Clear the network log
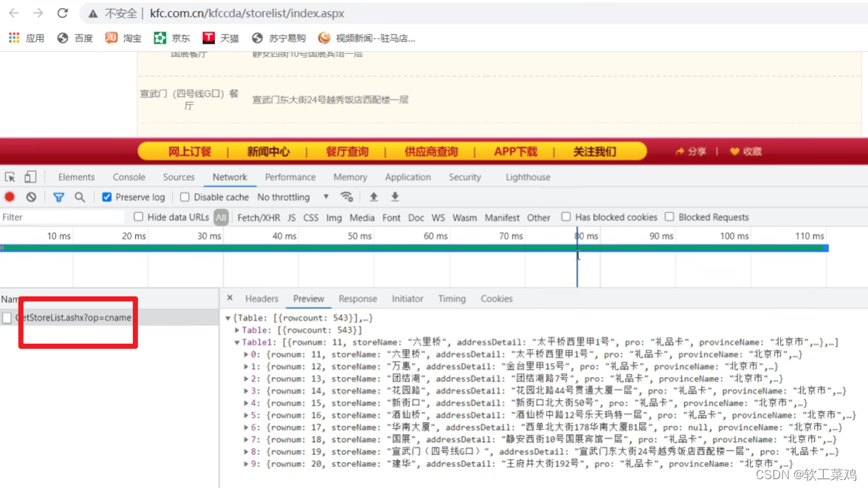Screen dimensions: 868x488 (31, 197)
